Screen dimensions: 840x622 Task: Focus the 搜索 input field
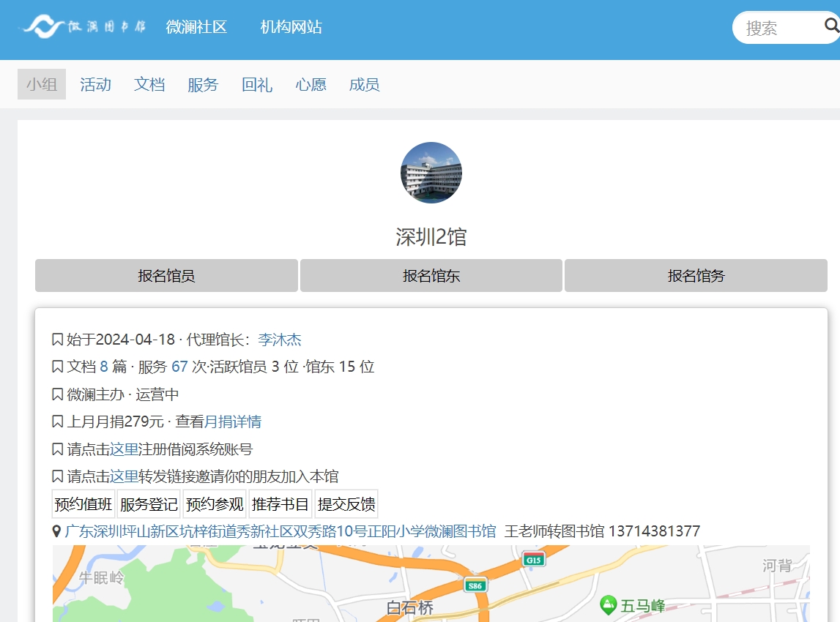tap(776, 28)
